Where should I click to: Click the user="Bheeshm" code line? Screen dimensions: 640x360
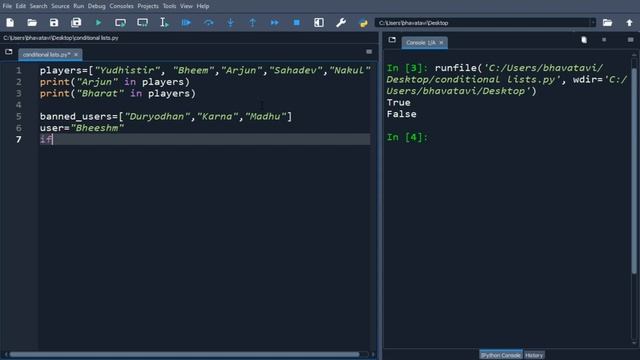click(82, 128)
